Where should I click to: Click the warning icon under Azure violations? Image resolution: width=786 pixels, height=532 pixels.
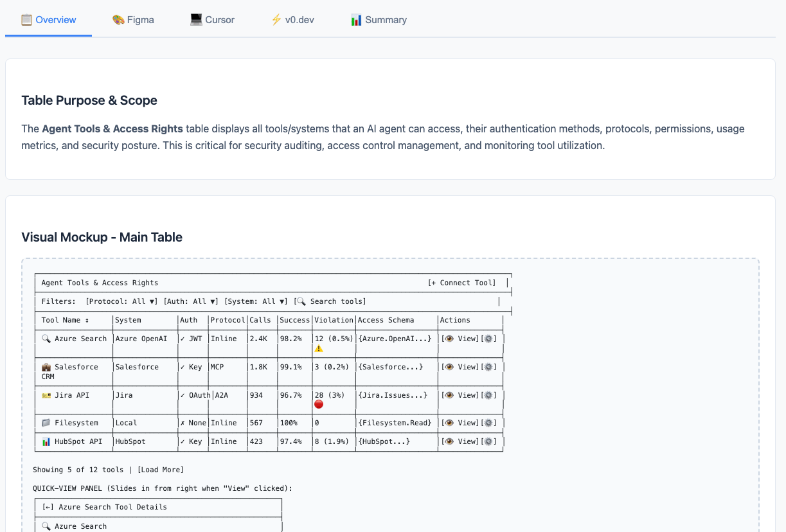[x=319, y=348]
